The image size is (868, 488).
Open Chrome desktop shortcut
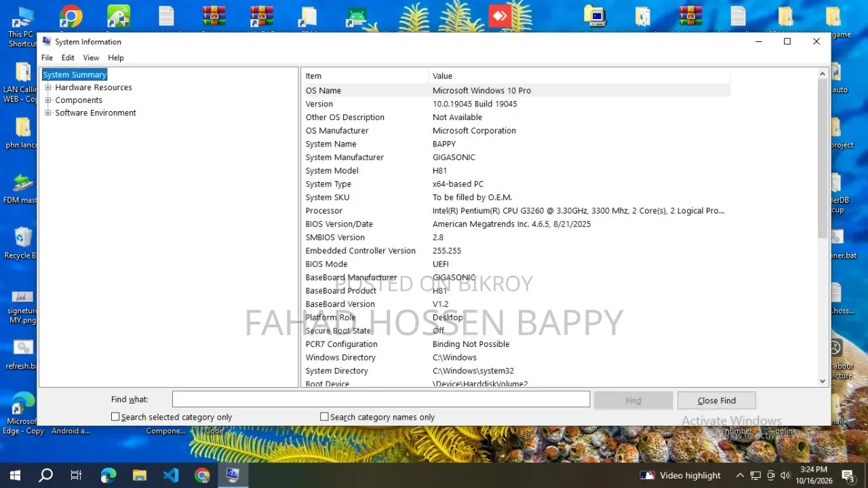71,18
